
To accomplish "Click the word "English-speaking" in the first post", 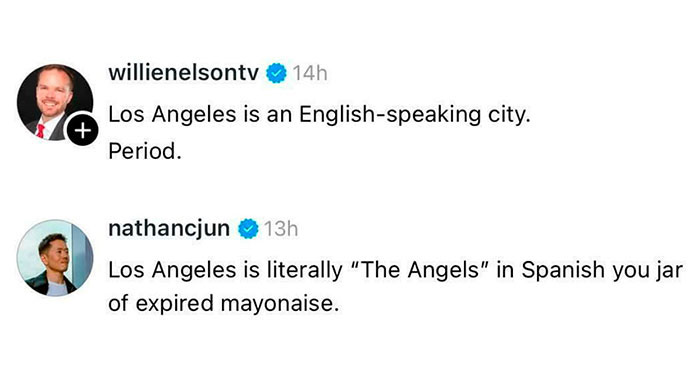I will (390, 115).
